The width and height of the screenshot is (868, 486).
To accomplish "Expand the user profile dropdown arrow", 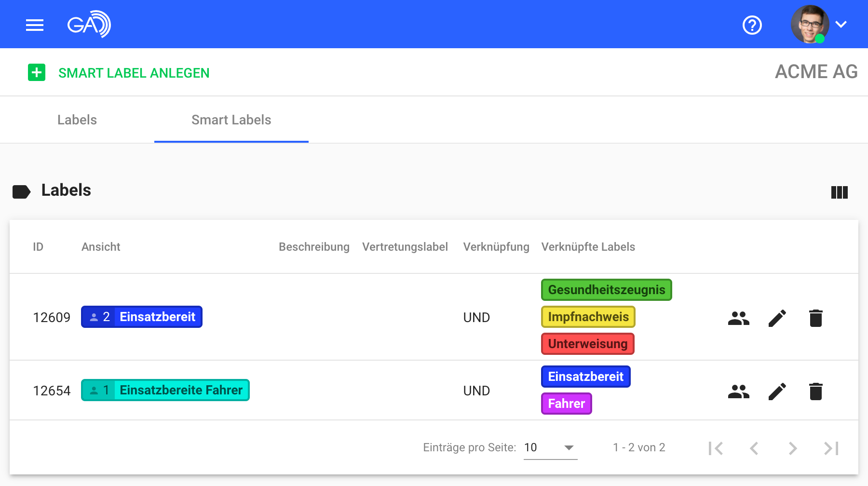I will [x=841, y=25].
